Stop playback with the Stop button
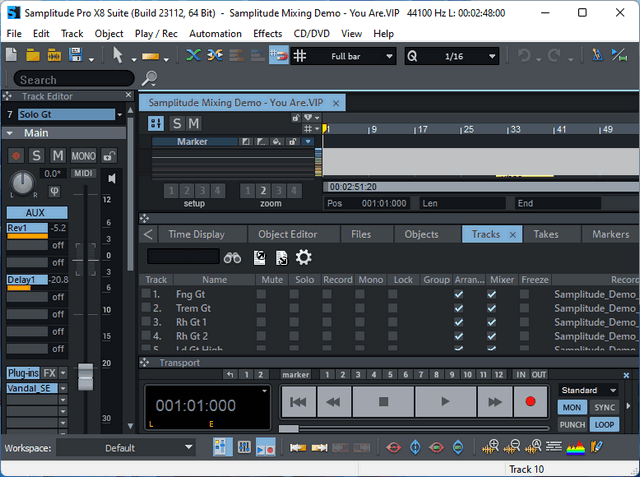The image size is (640, 477). tap(383, 401)
